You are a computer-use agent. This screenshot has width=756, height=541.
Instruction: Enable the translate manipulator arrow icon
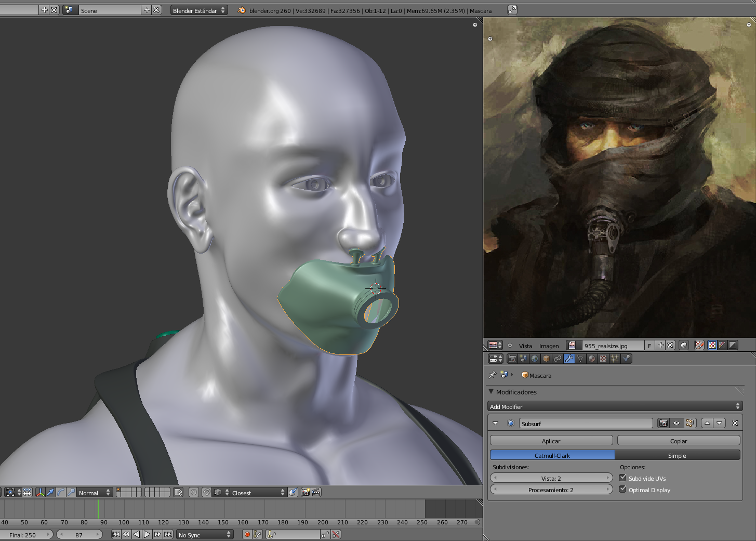(x=50, y=492)
